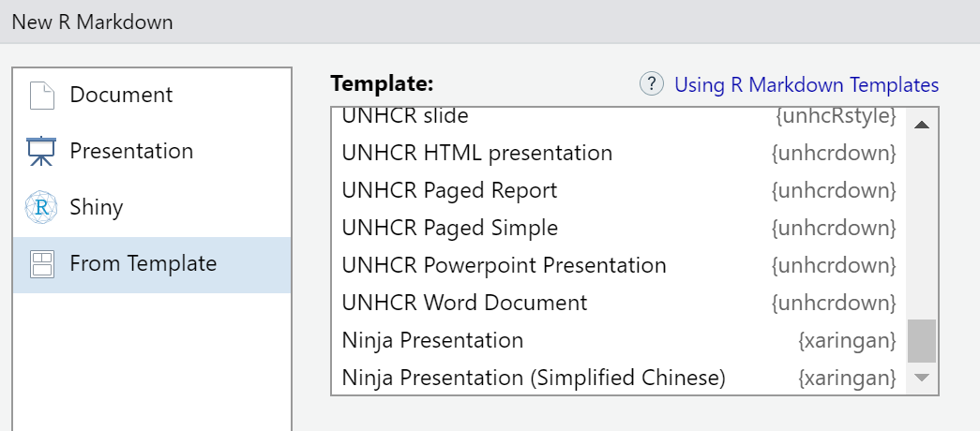Pick the UNHCR Paged Report template
The height and width of the screenshot is (431, 980).
point(449,190)
